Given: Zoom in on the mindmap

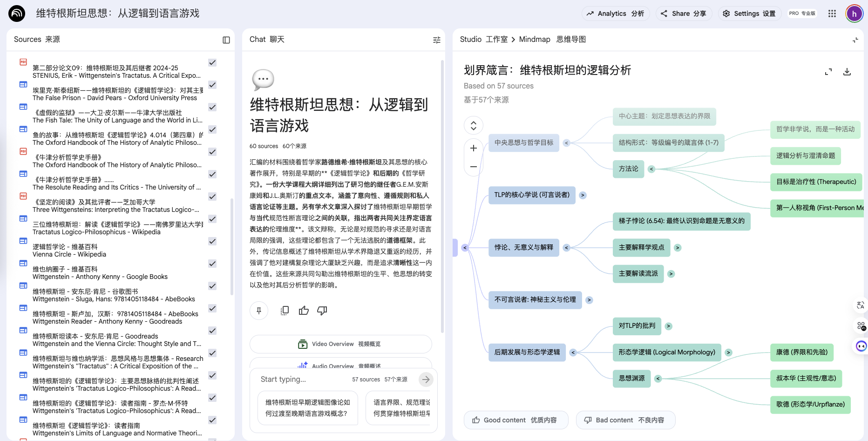Looking at the screenshot, I should point(474,148).
